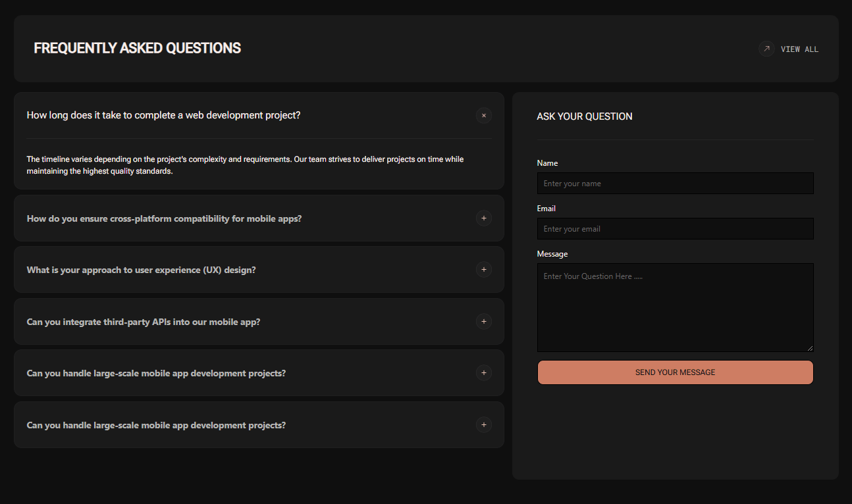This screenshot has height=504, width=852.
Task: Click 'What is your approach to user experience' text
Action: (x=141, y=270)
